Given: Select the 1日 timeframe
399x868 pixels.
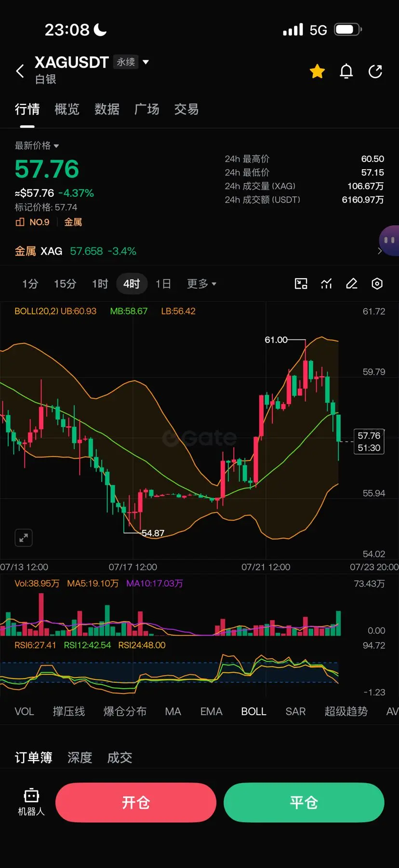Looking at the screenshot, I should click(x=163, y=284).
